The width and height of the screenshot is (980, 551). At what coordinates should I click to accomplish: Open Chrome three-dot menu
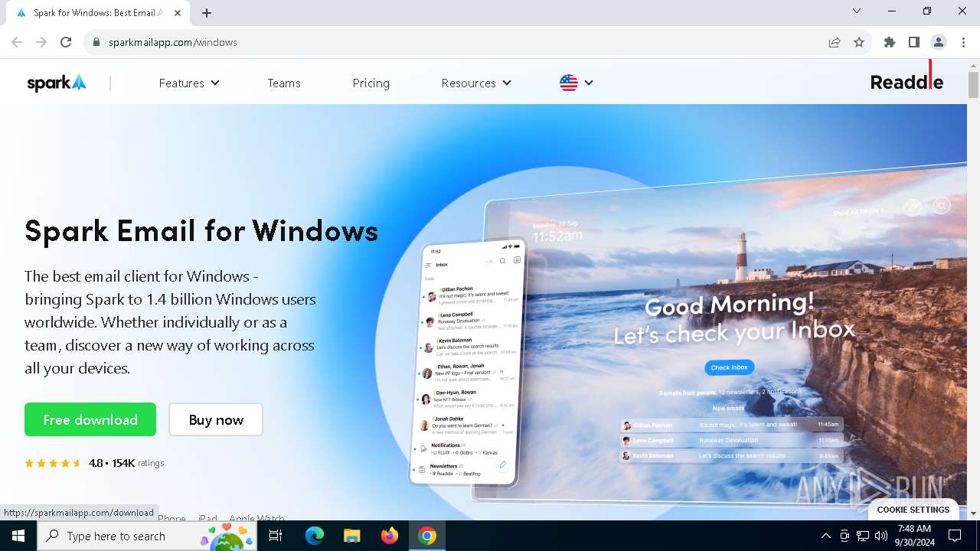[x=963, y=42]
